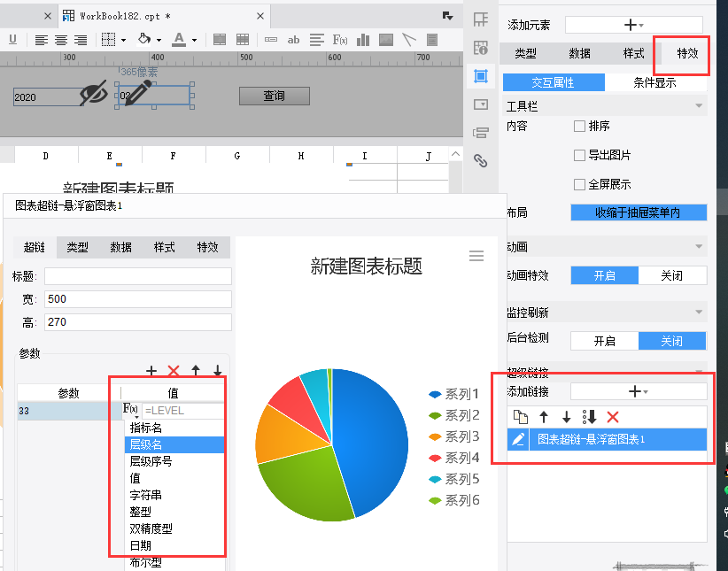Set 后台检测 to 关闭
Viewport: 728px width, 571px height.
coord(672,341)
